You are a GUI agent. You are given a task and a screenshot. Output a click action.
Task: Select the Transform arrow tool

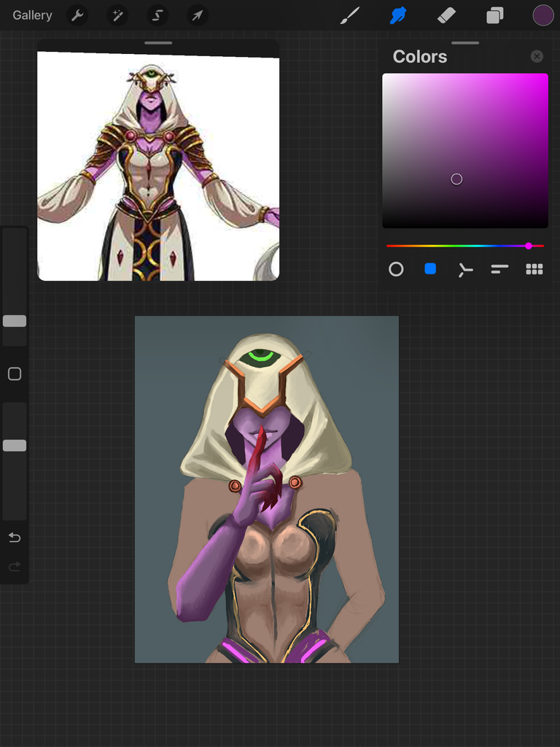[197, 16]
